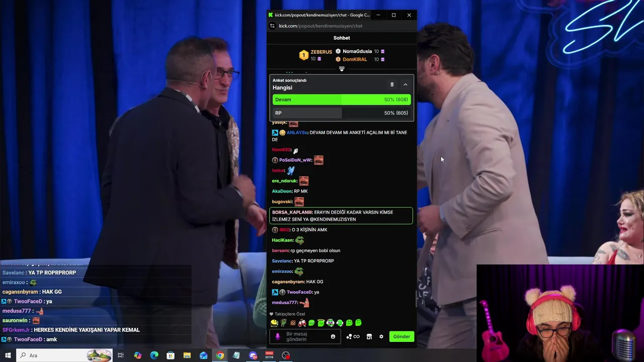This screenshot has height=362, width=644.
Task: Open chat settings gear icon
Action: coord(381,336)
